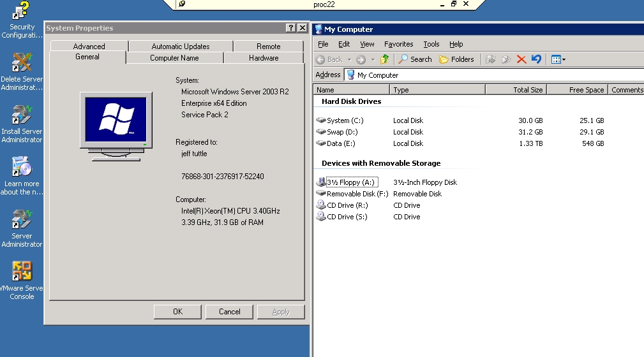Open the Edit menu in My Computer
Viewport: 644px width, 357px height.
[x=344, y=44]
